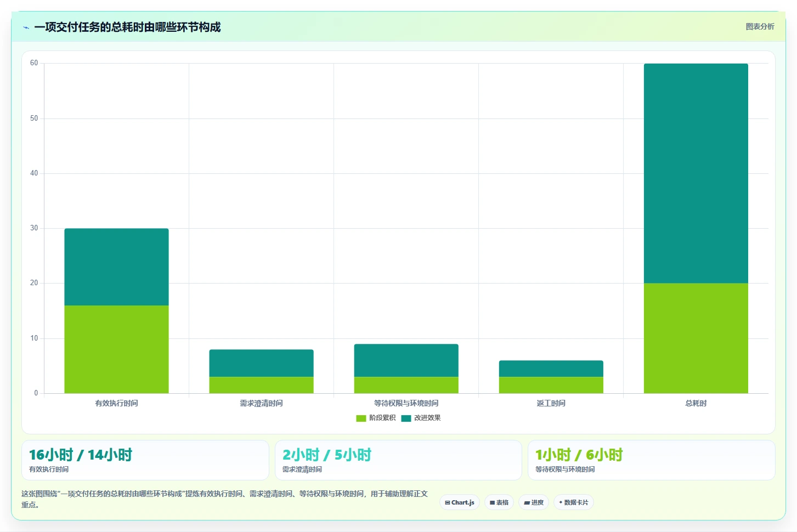Click the 需求澄清时间 caption in the second card
The width and height of the screenshot is (797, 532).
pyautogui.click(x=302, y=469)
